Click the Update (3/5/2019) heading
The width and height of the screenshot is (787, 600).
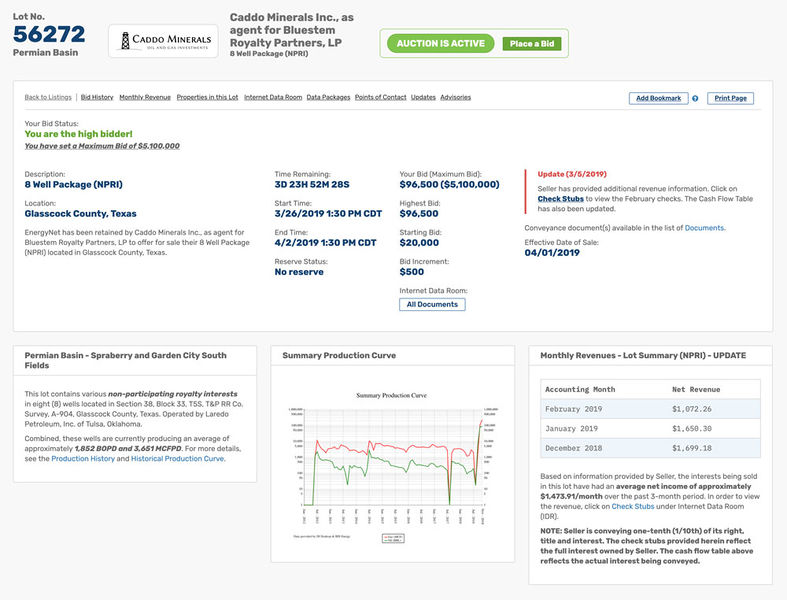[x=572, y=174]
